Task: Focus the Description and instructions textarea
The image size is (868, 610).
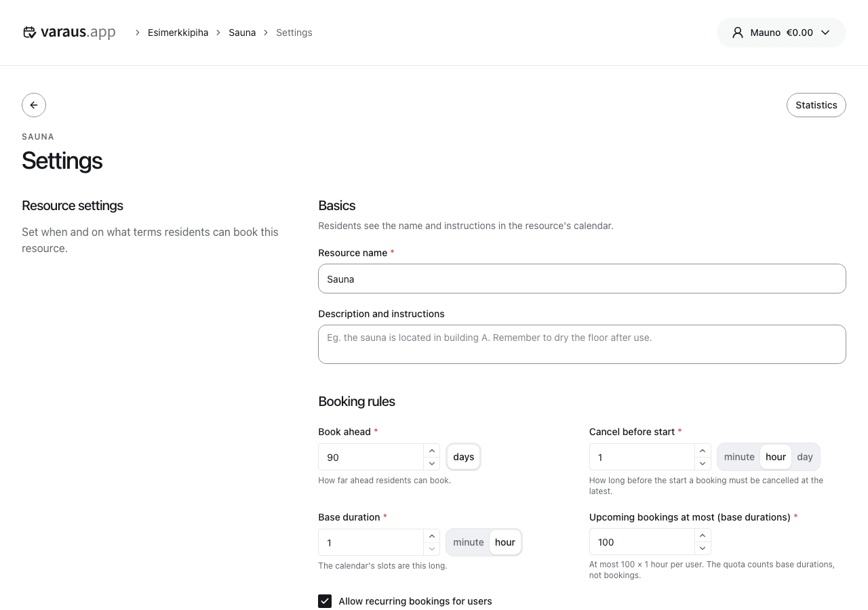Action: click(582, 344)
